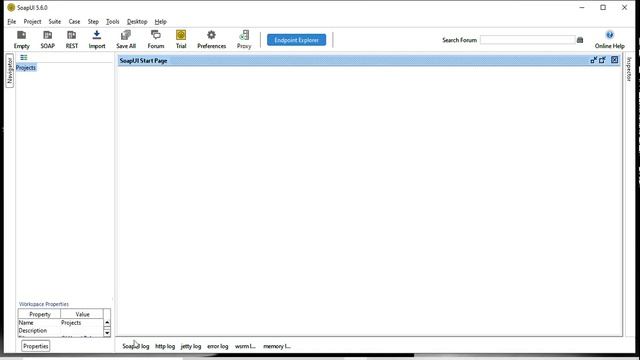Image resolution: width=640 pixels, height=360 pixels.
Task: Open the Case menu
Action: [74, 22]
